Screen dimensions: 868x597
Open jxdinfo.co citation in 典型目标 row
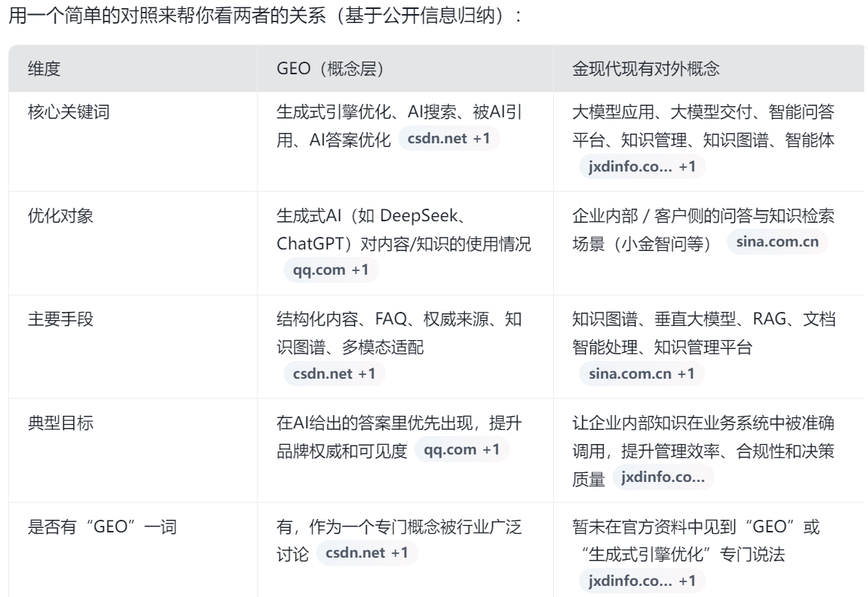(662, 479)
